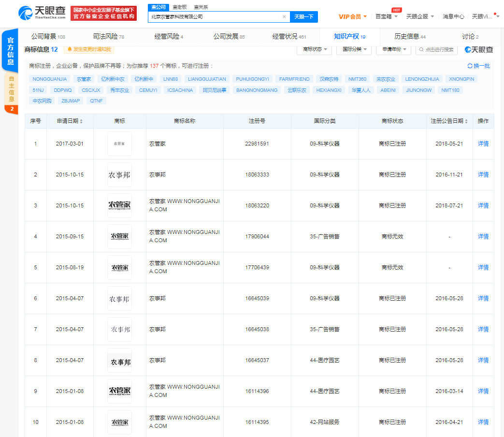The width and height of the screenshot is (504, 437).
Task: Switch to the 历史信息 tab
Action: (x=410, y=37)
